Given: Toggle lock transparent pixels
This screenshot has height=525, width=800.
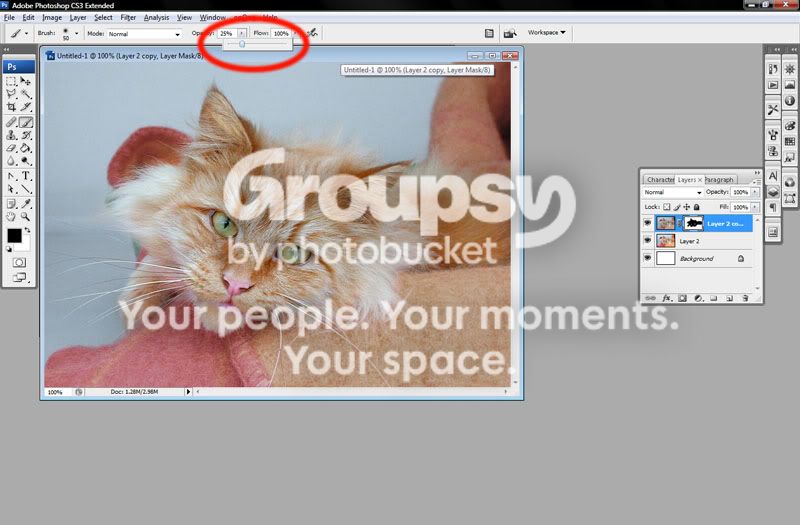Looking at the screenshot, I should pos(666,207).
